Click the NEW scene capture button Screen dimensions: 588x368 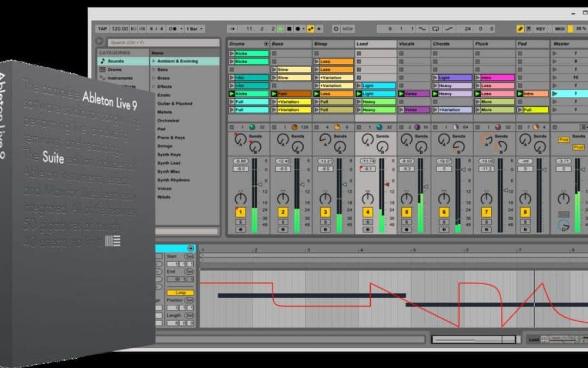(347, 28)
